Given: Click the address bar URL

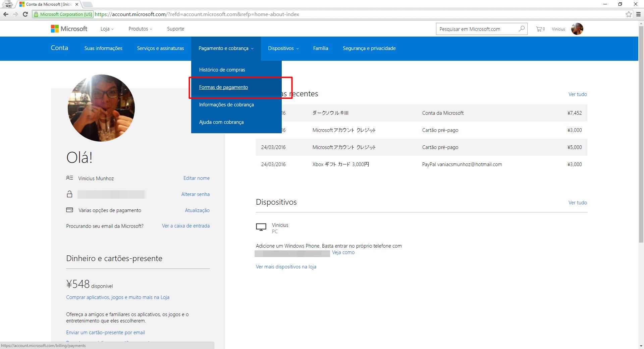Looking at the screenshot, I should pos(197,14).
